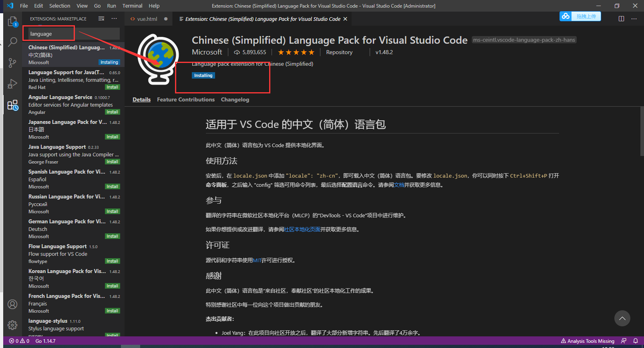Click the extension identifier ms-ceintl.vscode-language-pack-zh-hans

click(524, 40)
